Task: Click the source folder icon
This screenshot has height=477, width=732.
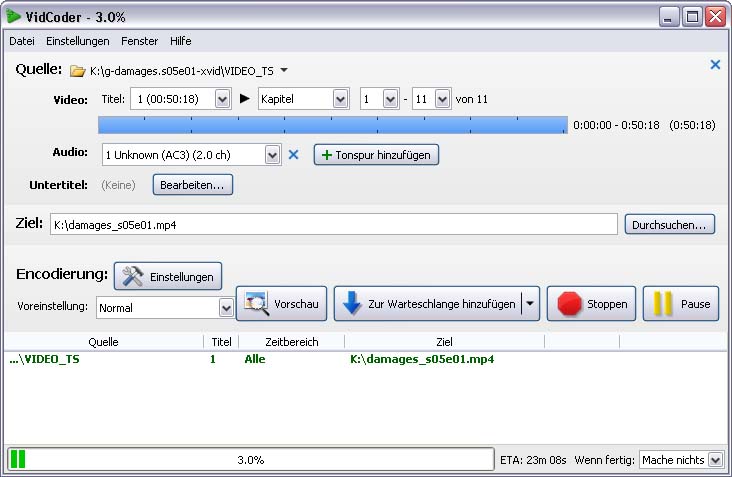Action: (77, 71)
